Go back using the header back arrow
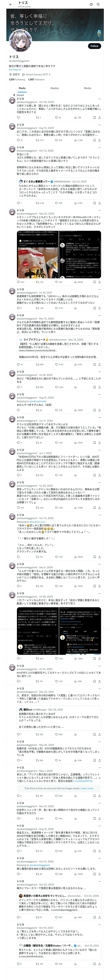Image resolution: width=110 pixels, height=980 pixels. (11, 5)
